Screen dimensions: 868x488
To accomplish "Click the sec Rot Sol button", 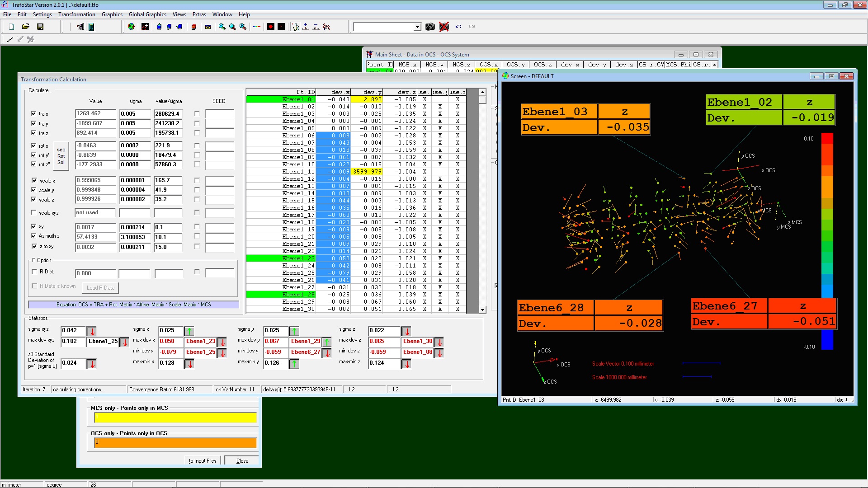I will pyautogui.click(x=61, y=156).
